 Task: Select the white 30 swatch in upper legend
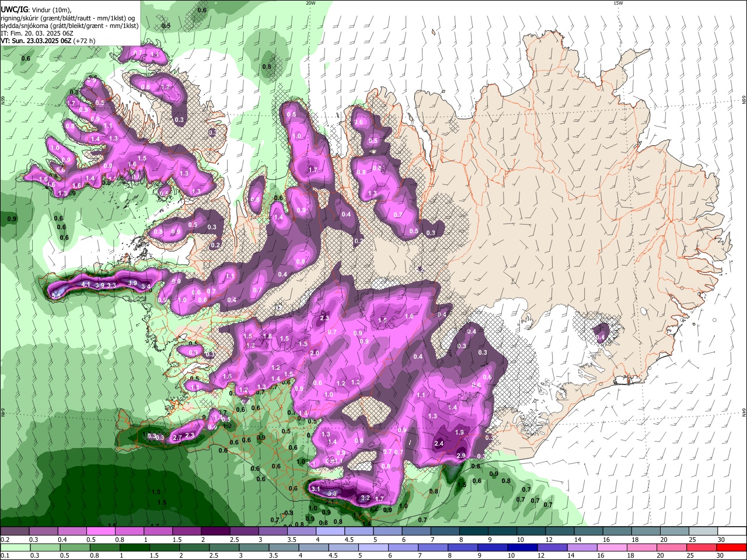[732, 531]
